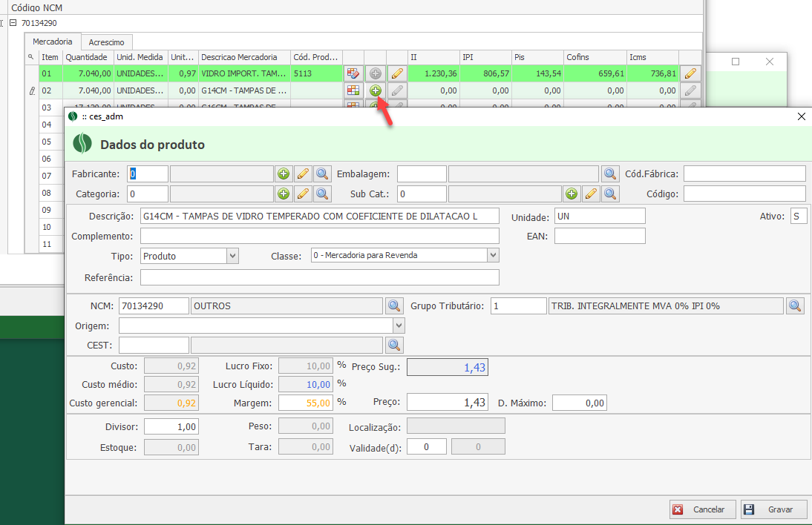Search Embalagem with the magnifier icon
The image size is (812, 525).
(x=610, y=174)
